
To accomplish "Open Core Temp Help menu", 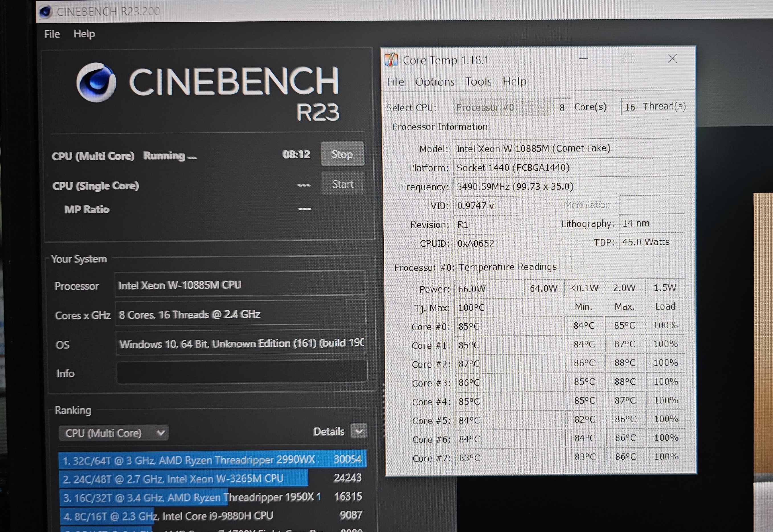I will (x=515, y=82).
